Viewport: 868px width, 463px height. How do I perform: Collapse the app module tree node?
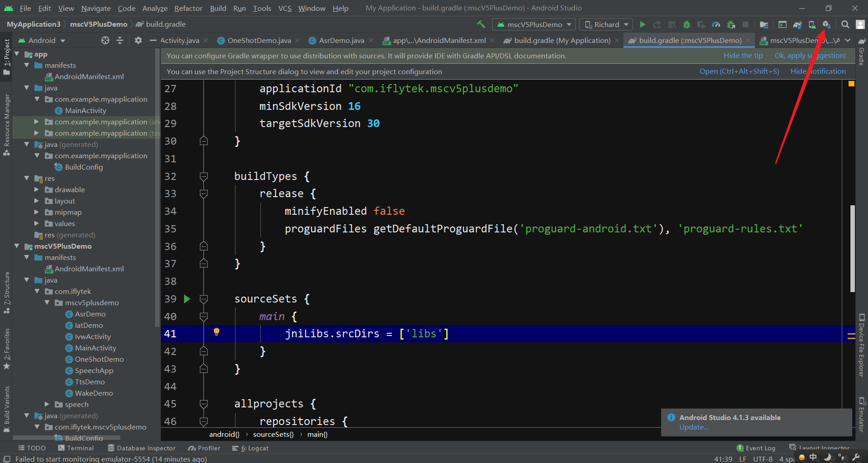click(x=17, y=54)
